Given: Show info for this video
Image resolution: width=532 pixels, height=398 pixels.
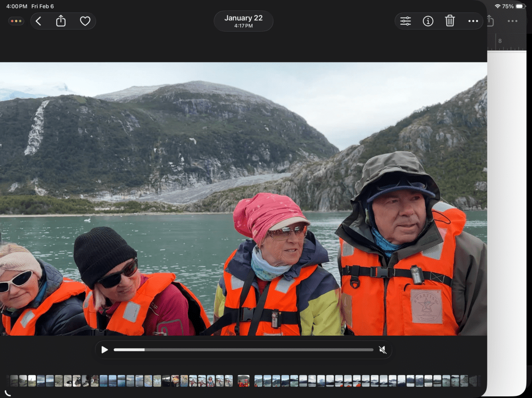Looking at the screenshot, I should (x=428, y=21).
